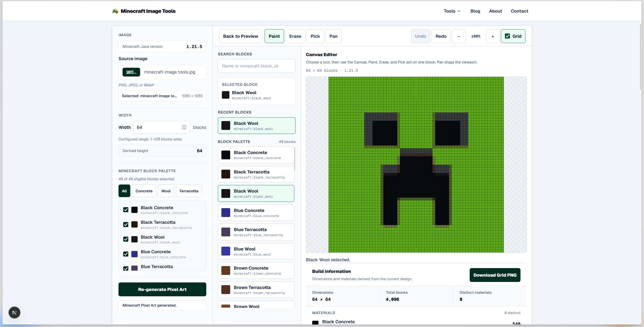Screen dimensions: 644x327
Task: Click the source image browse button
Action: pyautogui.click(x=131, y=72)
